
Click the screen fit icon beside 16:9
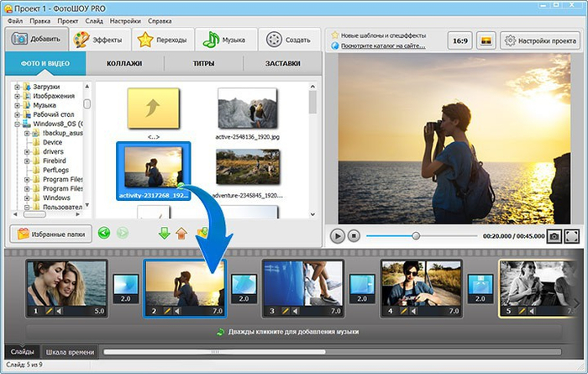click(486, 40)
